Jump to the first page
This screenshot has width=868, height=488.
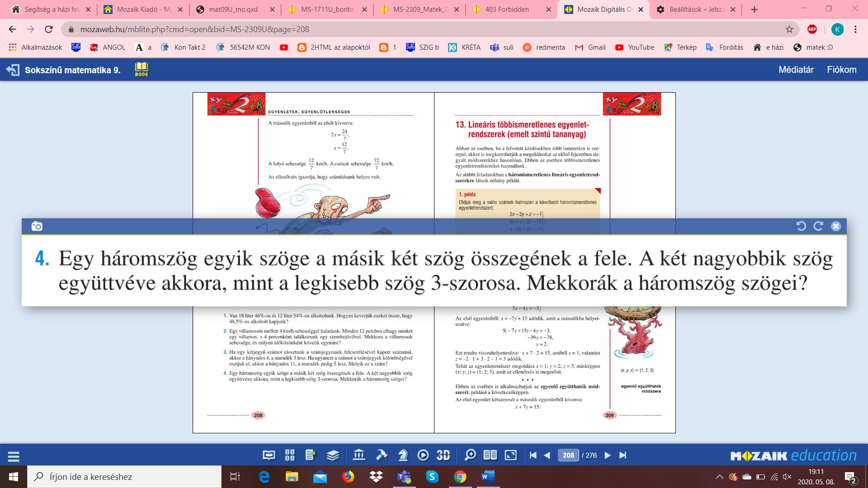pos(533,455)
